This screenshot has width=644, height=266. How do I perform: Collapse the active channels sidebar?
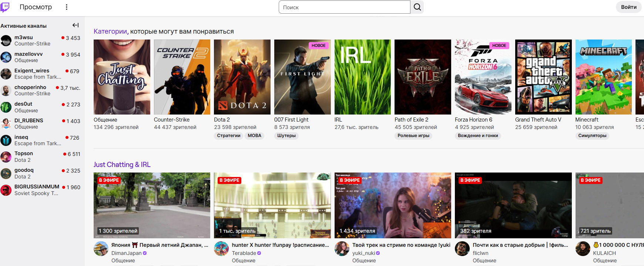[76, 25]
